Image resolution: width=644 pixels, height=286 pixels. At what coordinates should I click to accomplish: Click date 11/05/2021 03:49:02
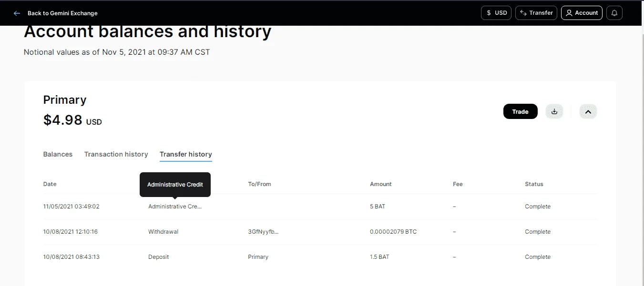tap(71, 207)
